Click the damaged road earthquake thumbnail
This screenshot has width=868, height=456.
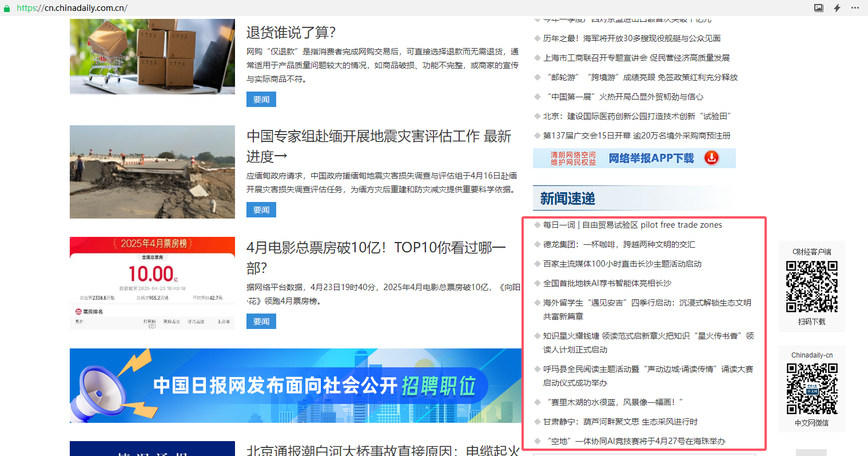(x=152, y=172)
